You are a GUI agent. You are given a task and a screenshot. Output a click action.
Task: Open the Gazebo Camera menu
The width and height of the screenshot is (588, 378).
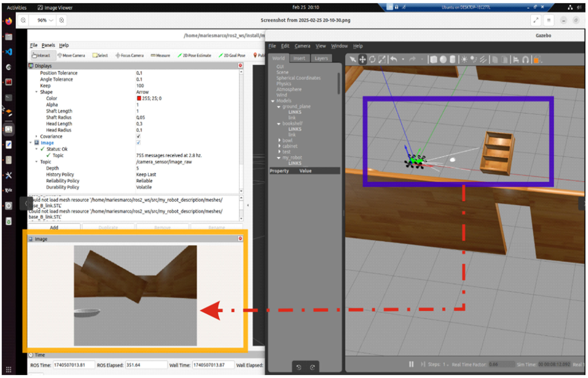tap(302, 46)
